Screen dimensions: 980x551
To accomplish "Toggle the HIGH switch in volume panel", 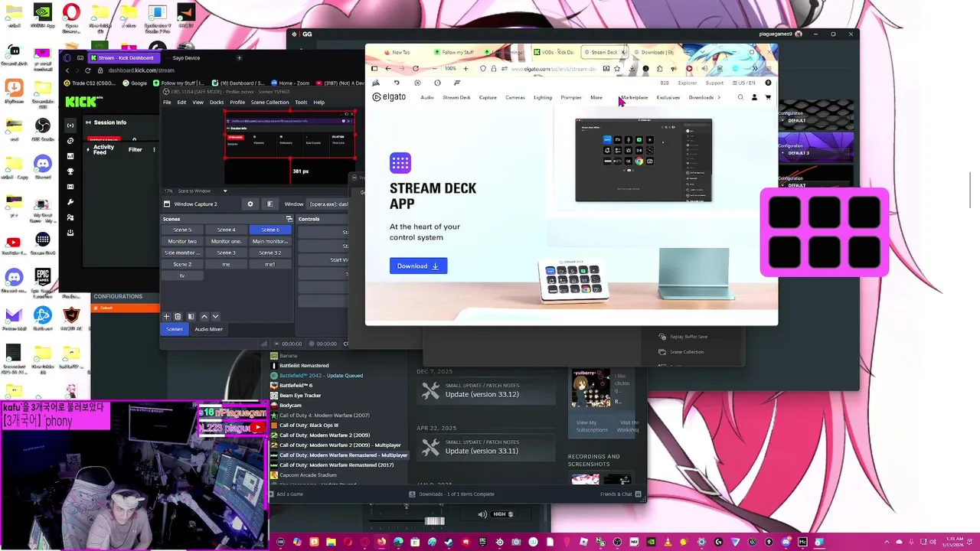I will [x=503, y=514].
